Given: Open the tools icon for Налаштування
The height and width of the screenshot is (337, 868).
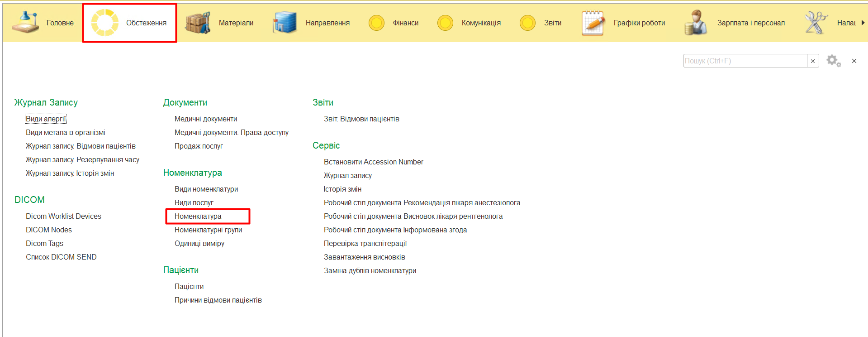Looking at the screenshot, I should 816,23.
